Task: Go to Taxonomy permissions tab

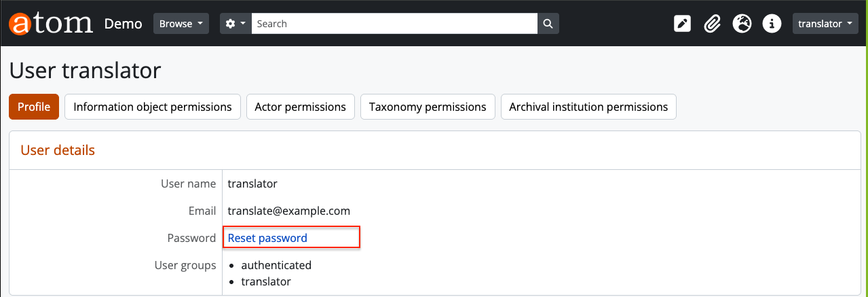Action: [x=428, y=107]
